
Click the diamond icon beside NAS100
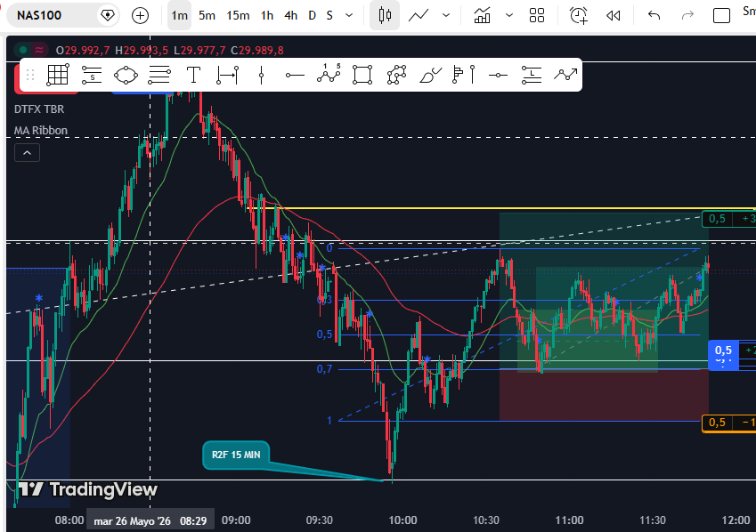108,15
